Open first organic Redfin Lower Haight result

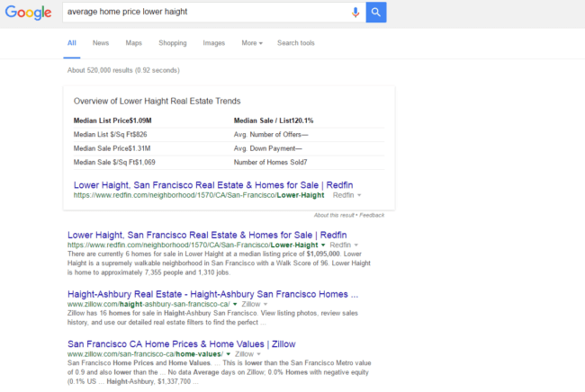click(x=207, y=235)
